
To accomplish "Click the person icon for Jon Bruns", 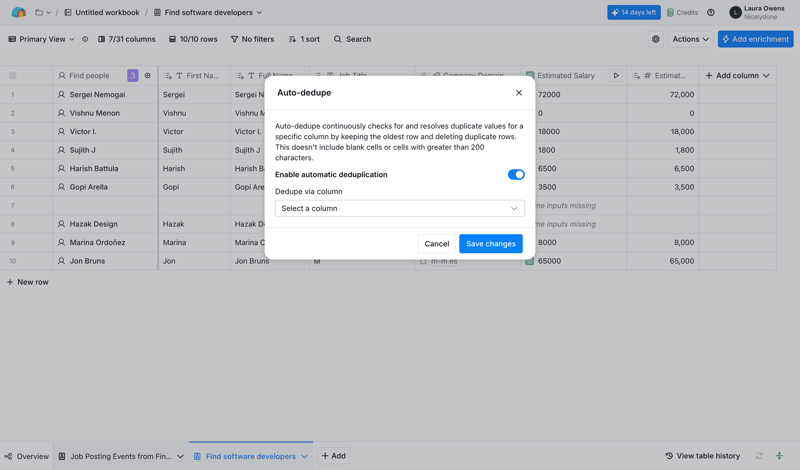I will tap(61, 261).
